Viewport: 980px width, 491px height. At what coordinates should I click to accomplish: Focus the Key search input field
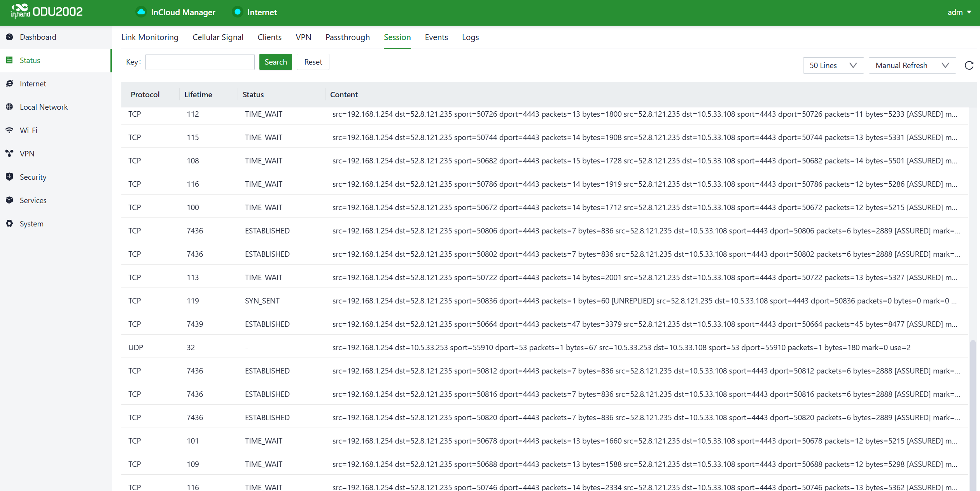200,62
